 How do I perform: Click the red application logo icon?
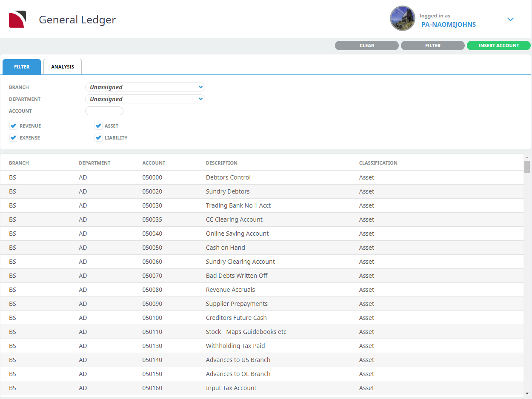[17, 20]
